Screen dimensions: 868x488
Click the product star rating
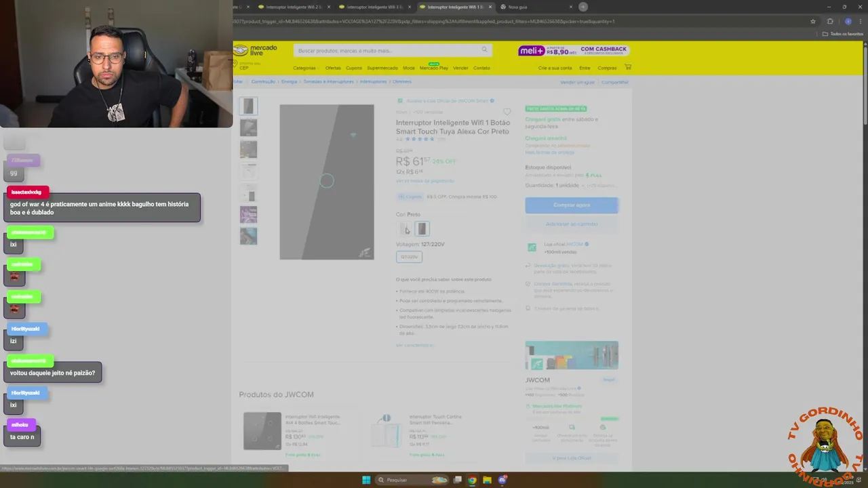tap(420, 139)
